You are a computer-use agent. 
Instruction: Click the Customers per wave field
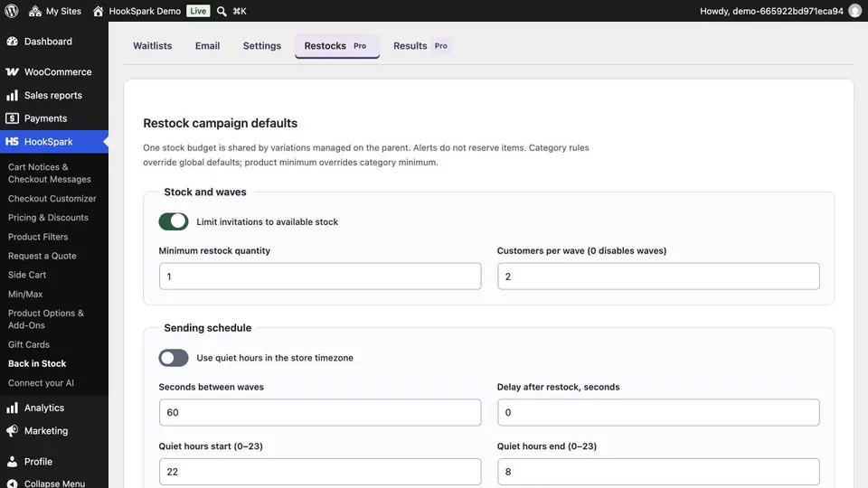click(658, 277)
